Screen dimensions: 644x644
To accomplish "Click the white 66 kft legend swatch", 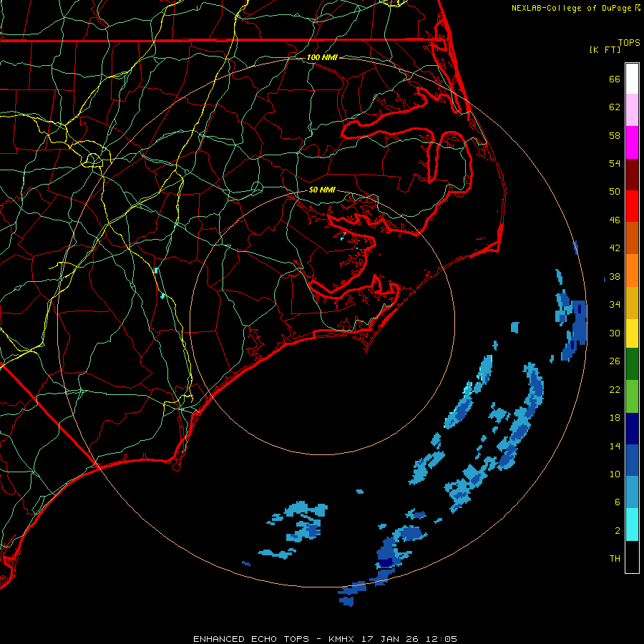I will click(x=632, y=79).
